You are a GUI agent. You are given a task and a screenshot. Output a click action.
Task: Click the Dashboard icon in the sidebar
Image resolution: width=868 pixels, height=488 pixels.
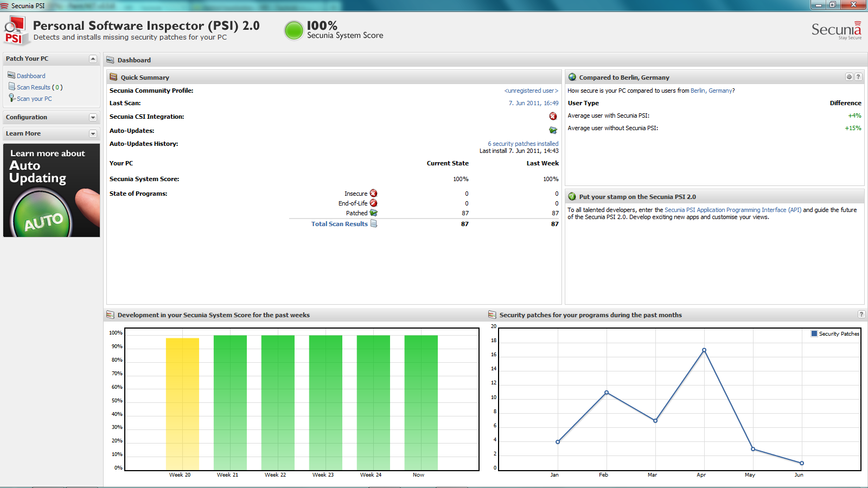(11, 75)
